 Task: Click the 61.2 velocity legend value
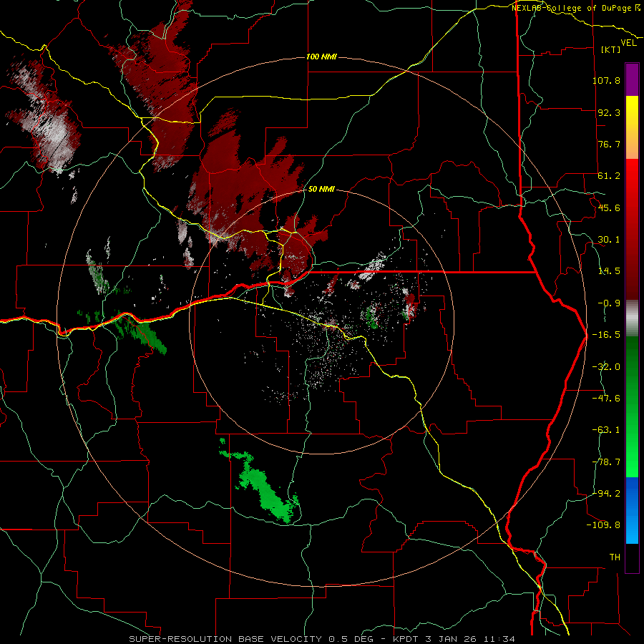pyautogui.click(x=609, y=176)
